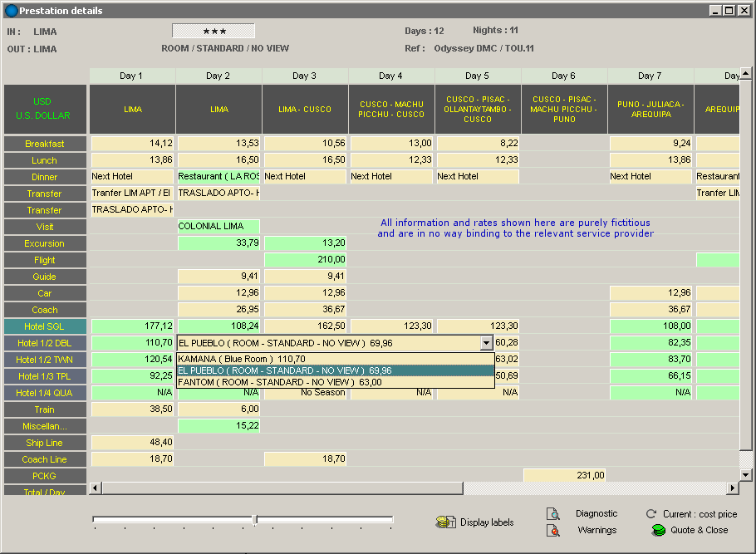Click the COLONIAL LIMA visit cell
The image size is (756, 554).
218,227
